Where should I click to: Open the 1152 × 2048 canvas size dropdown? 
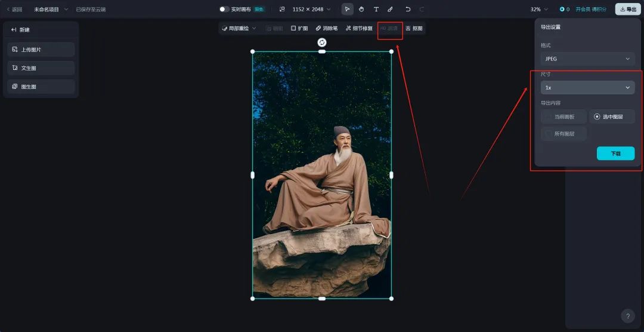point(311,9)
